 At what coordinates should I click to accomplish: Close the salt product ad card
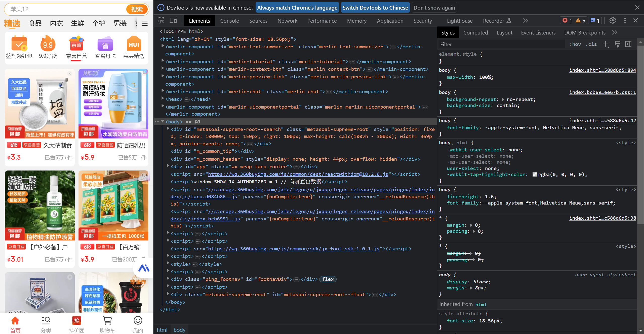coord(70,74)
